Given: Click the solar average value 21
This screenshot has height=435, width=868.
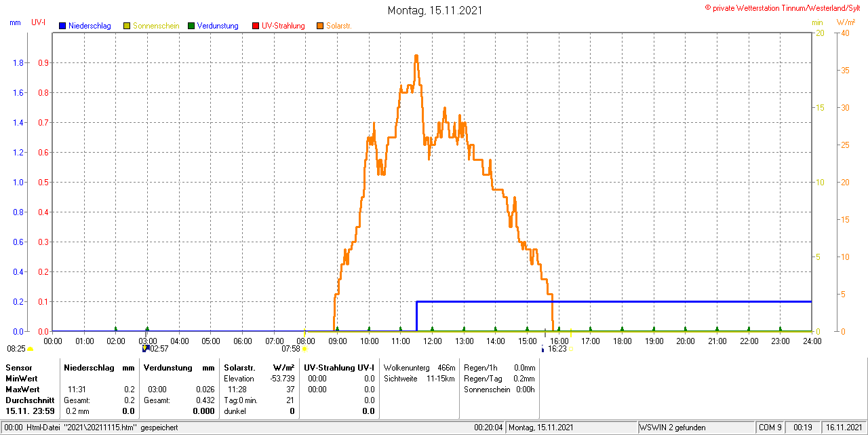Looking at the screenshot, I should (x=290, y=400).
